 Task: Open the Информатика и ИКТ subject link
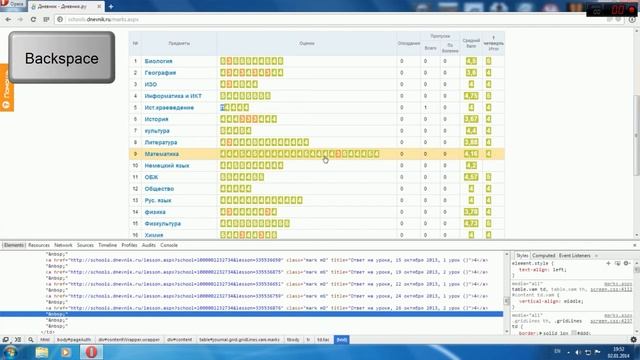(173, 96)
